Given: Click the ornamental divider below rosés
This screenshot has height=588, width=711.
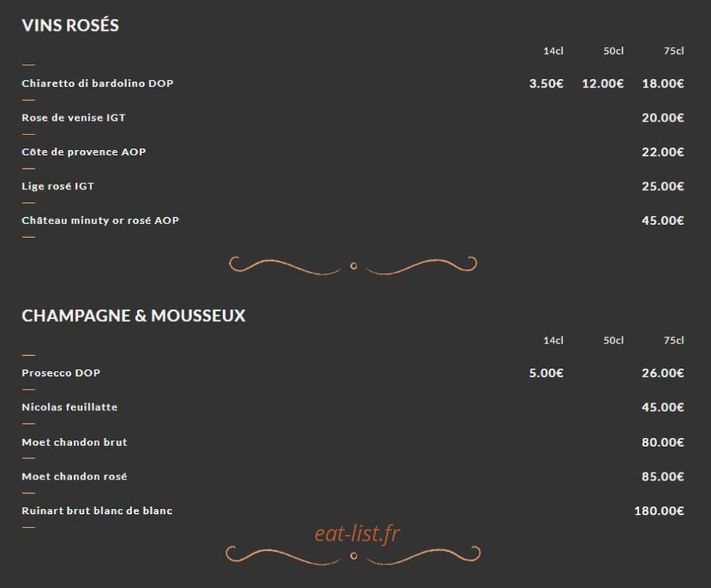Looking at the screenshot, I should pyautogui.click(x=353, y=265).
